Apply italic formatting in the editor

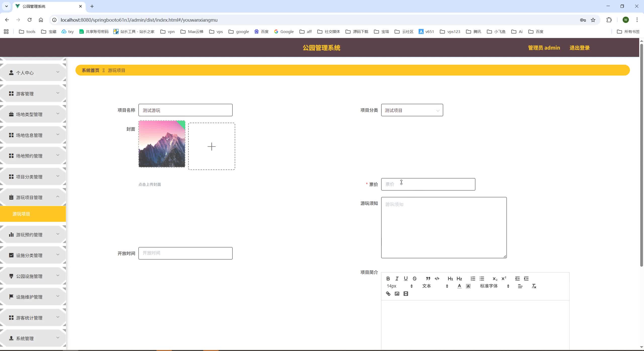(x=396, y=278)
